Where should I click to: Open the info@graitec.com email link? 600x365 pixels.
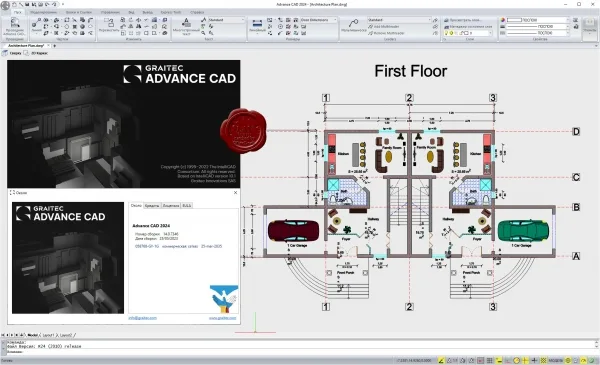point(142,318)
